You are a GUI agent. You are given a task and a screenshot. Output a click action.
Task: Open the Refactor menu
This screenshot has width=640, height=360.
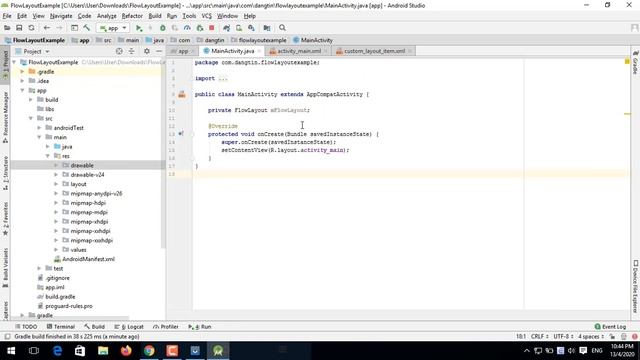tap(132, 16)
